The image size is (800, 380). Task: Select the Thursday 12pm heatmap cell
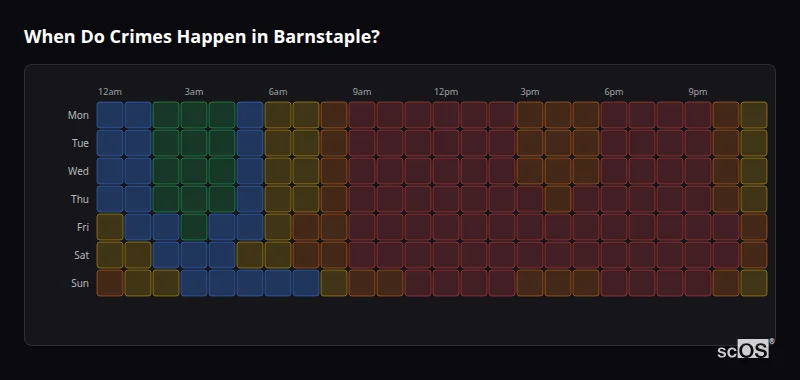point(446,199)
